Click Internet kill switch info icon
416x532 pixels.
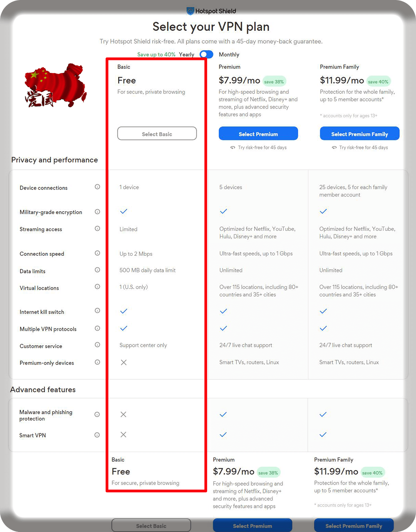[97, 311]
